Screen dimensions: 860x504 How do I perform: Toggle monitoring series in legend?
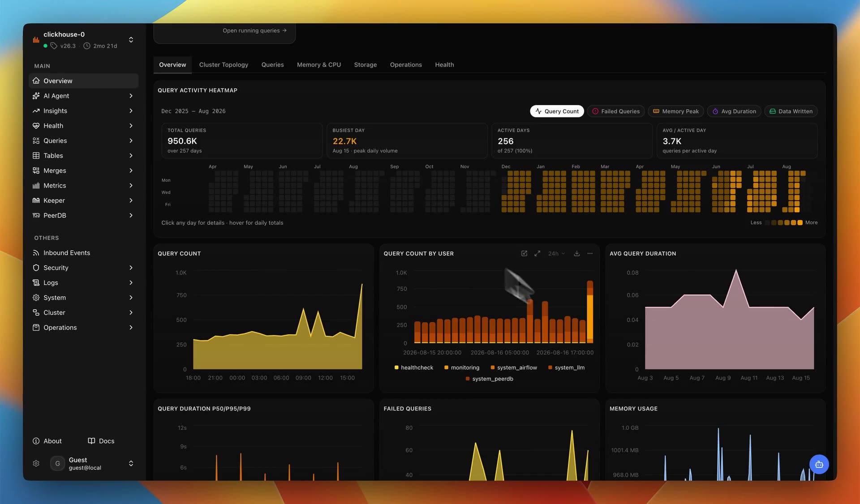461,367
